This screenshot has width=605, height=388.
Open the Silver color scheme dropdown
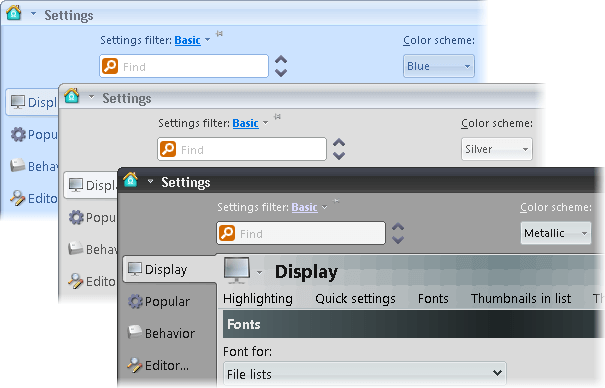coord(497,149)
